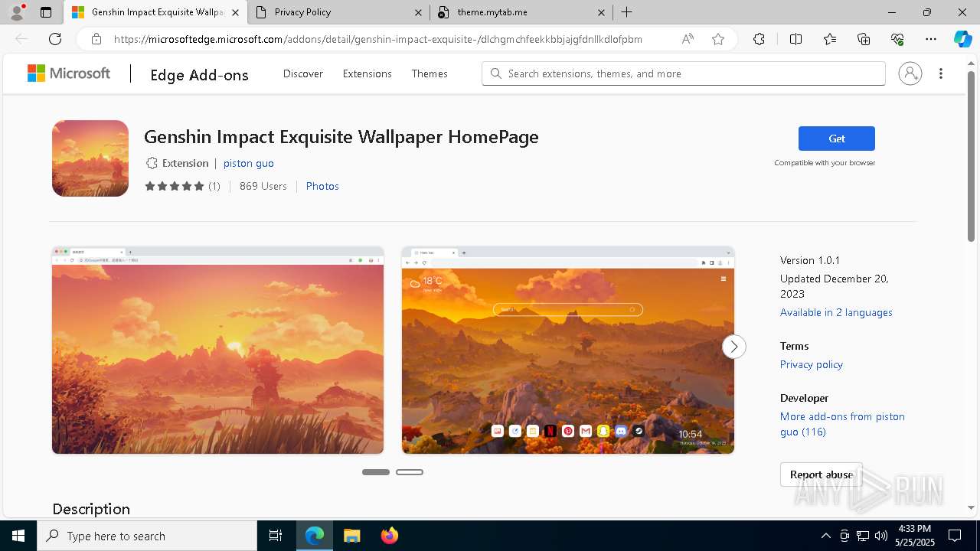Open Themes category

[x=430, y=73]
